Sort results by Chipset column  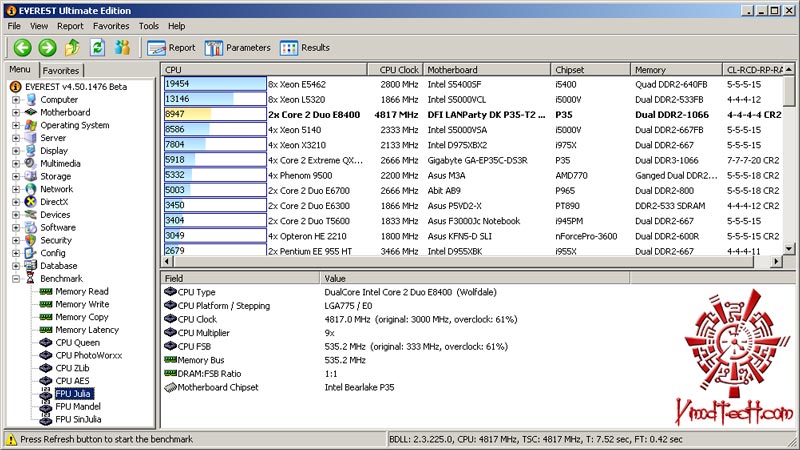click(590, 70)
